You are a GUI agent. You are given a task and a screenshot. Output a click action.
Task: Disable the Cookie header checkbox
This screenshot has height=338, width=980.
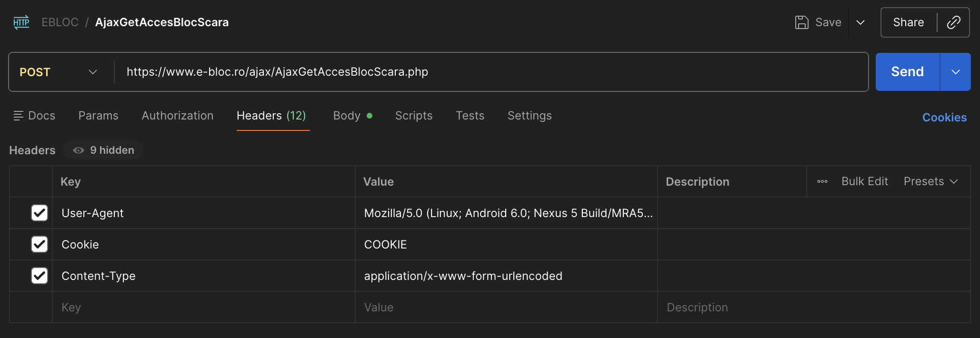[x=40, y=244]
